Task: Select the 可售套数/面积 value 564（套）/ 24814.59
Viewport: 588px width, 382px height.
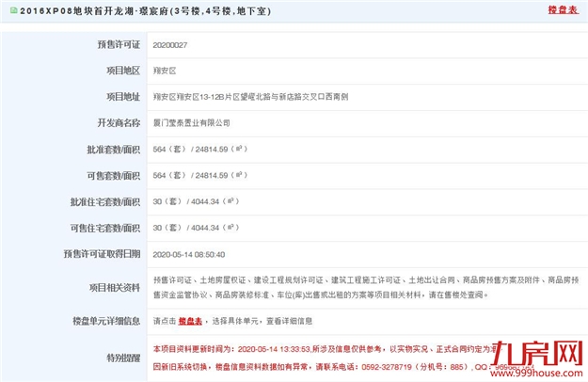Action: click(x=199, y=175)
